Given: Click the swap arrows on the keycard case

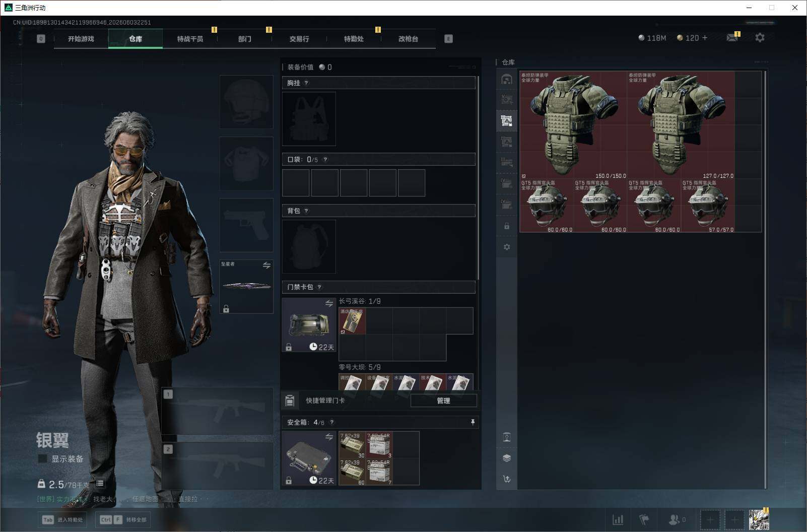Looking at the screenshot, I should (329, 303).
